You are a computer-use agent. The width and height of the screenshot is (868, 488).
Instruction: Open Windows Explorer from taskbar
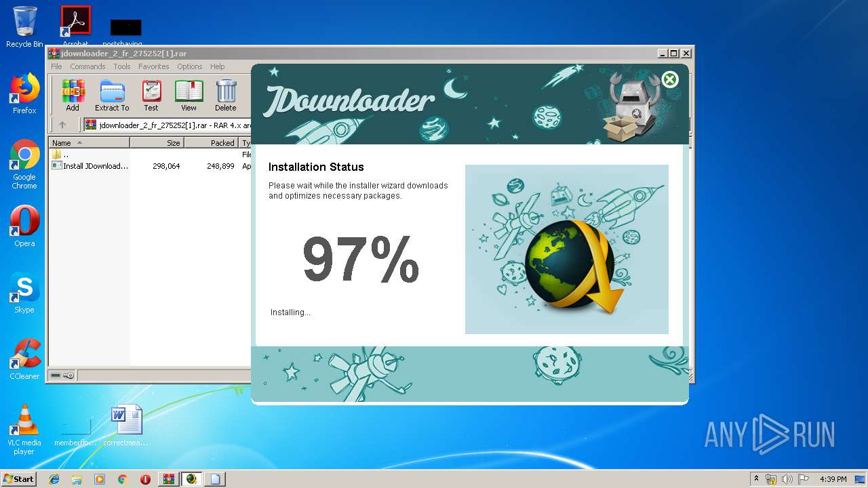point(77,479)
